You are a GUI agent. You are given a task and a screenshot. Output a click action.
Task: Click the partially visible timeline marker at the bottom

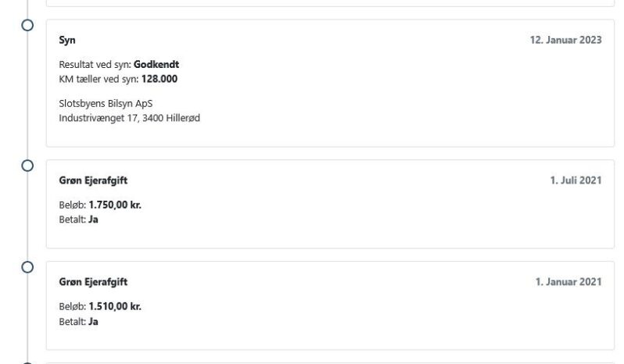27,362
